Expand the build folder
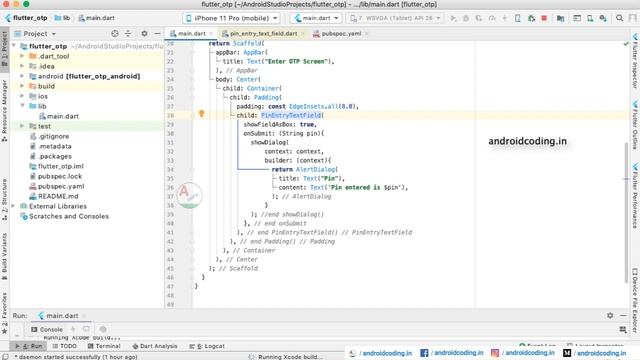This screenshot has height=360, width=640. tap(22, 86)
